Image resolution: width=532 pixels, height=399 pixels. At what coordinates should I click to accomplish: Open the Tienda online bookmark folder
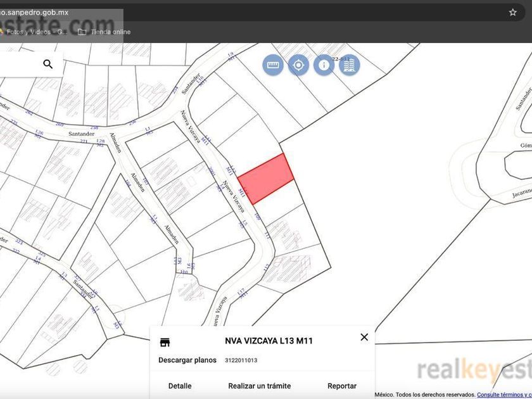[x=104, y=32]
